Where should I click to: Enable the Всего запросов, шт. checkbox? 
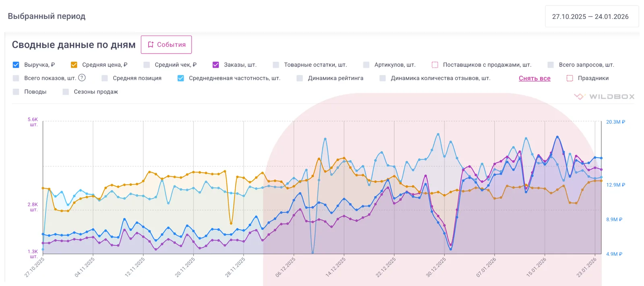click(551, 65)
